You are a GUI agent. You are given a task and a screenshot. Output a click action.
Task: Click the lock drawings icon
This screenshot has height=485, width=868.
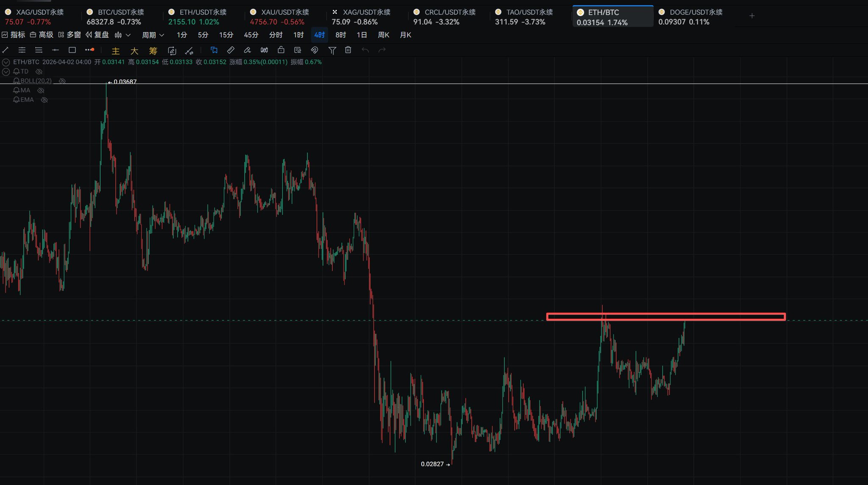point(281,50)
